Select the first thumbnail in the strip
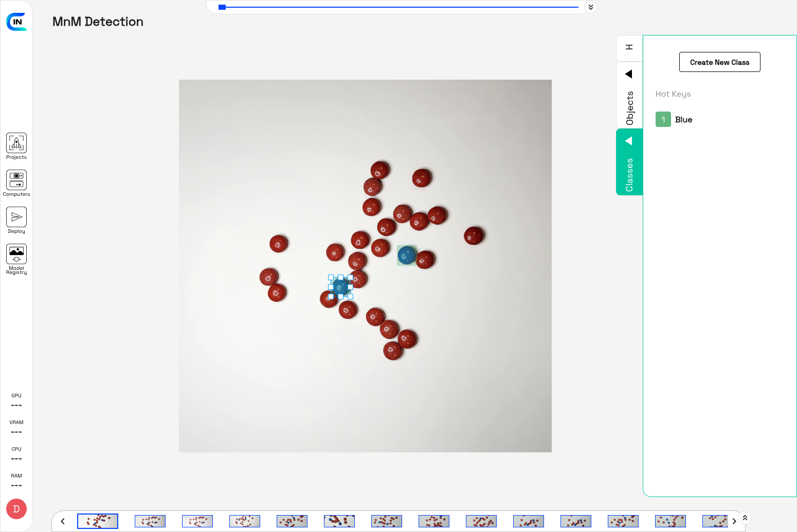Screen dimensions: 797x532 click(x=98, y=521)
